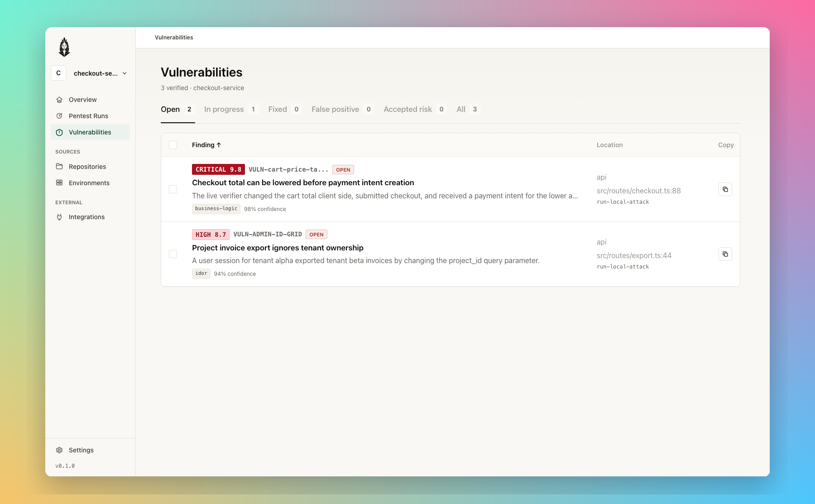Click the 98% confidence label
This screenshot has width=815, height=504.
[265, 209]
